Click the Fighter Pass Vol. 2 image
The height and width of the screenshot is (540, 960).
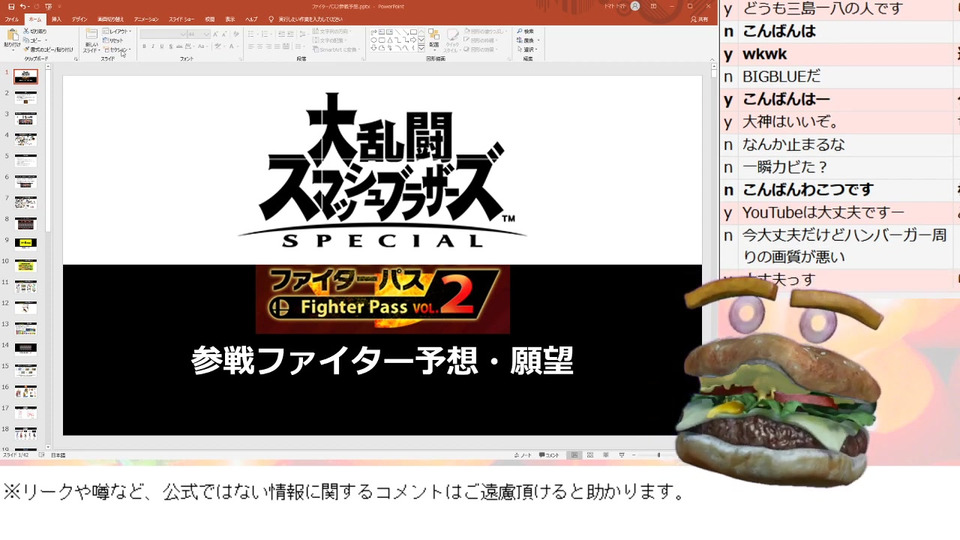(x=383, y=300)
